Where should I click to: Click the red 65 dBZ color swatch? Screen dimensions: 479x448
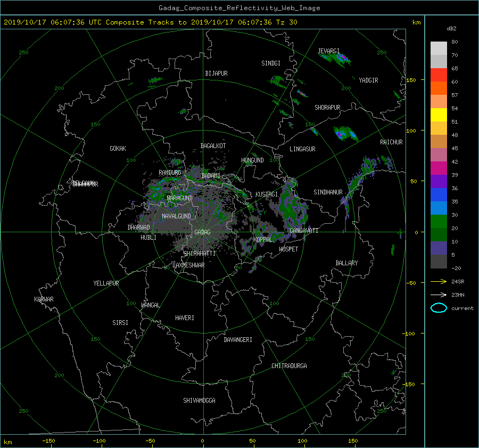pyautogui.click(x=439, y=75)
